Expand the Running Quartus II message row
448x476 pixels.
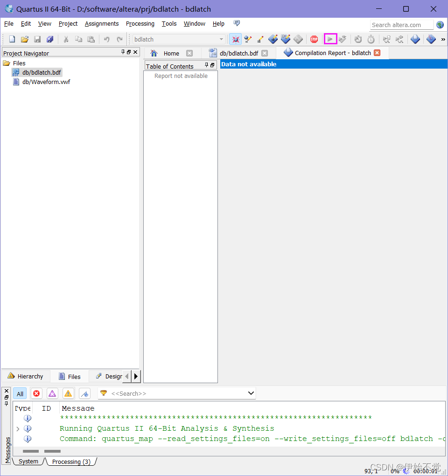point(18,429)
